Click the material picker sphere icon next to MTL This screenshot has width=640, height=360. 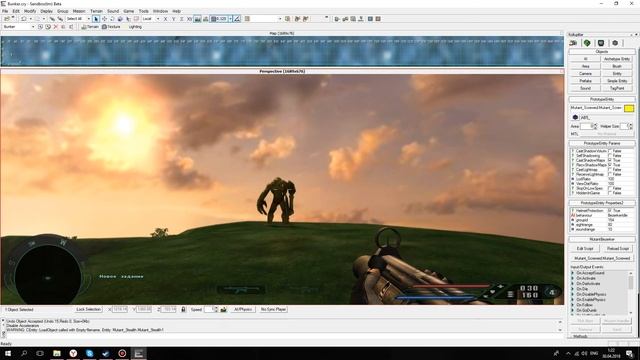(x=575, y=118)
